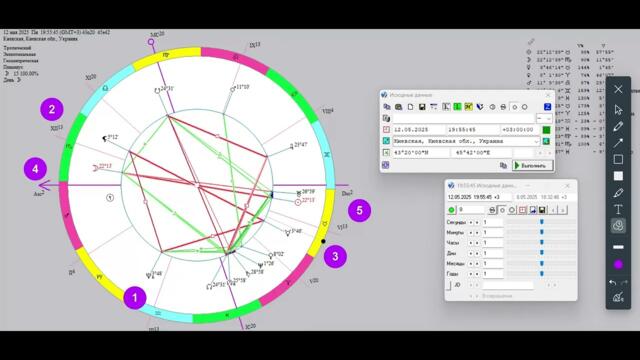The width and height of the screenshot is (640, 360).
Task: Click the date field 12.05.2025
Action: 418,129
